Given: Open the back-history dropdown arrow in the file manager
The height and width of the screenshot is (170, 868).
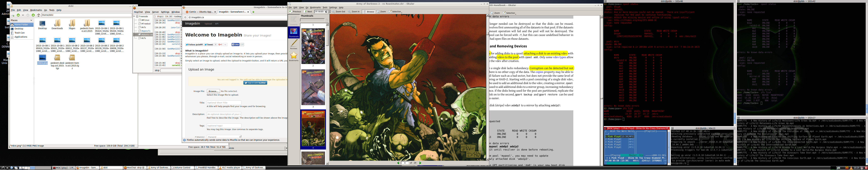Looking at the screenshot, I should tap(23, 15).
